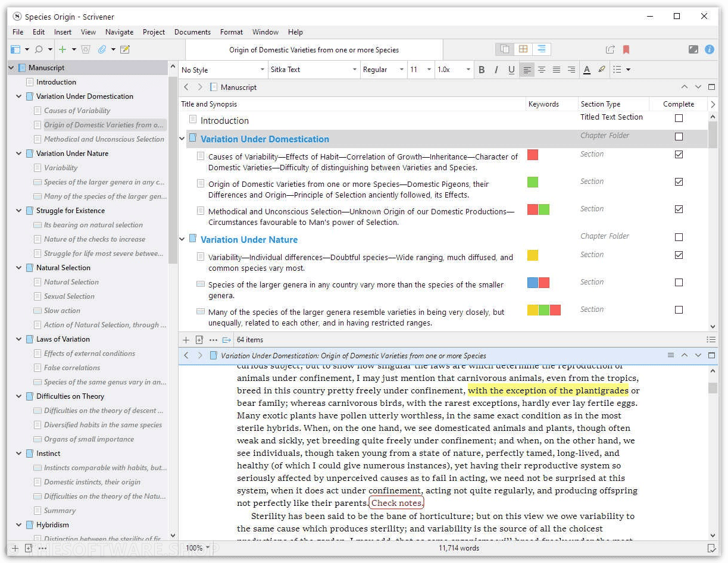Viewport: 728px width, 563px height.
Task: Apply Italic formatting
Action: pos(496,70)
